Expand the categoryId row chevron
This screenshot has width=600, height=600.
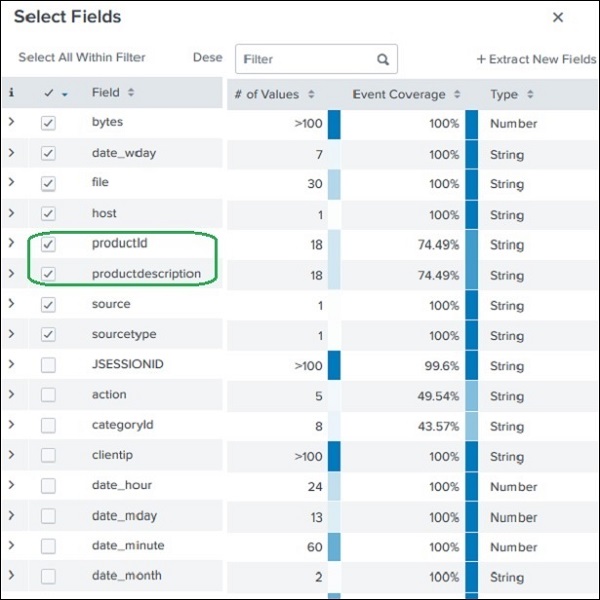tap(12, 425)
